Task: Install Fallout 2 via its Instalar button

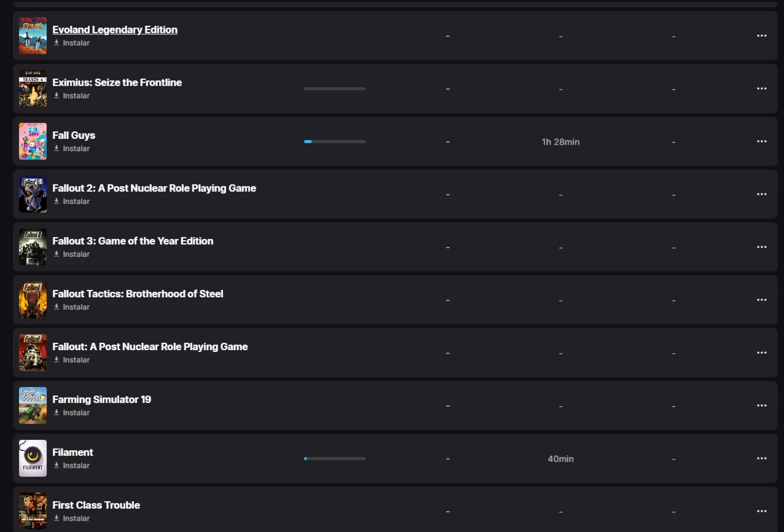Action: (x=71, y=201)
